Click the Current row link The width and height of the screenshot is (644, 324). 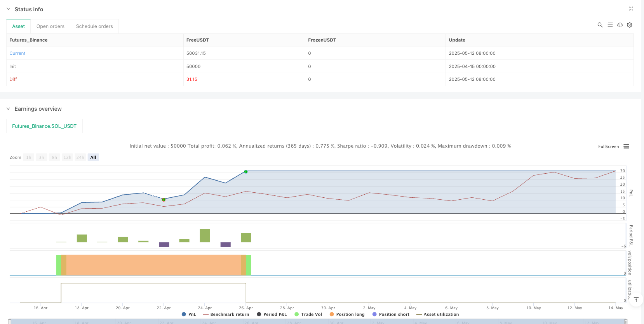[17, 53]
